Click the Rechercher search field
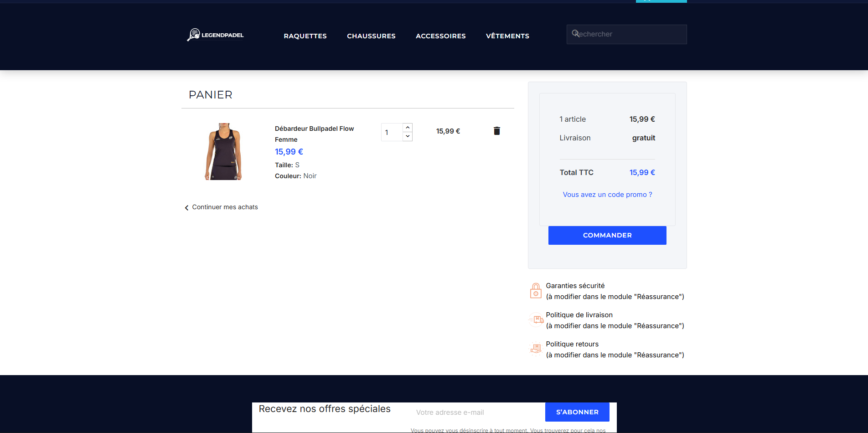 coord(626,34)
